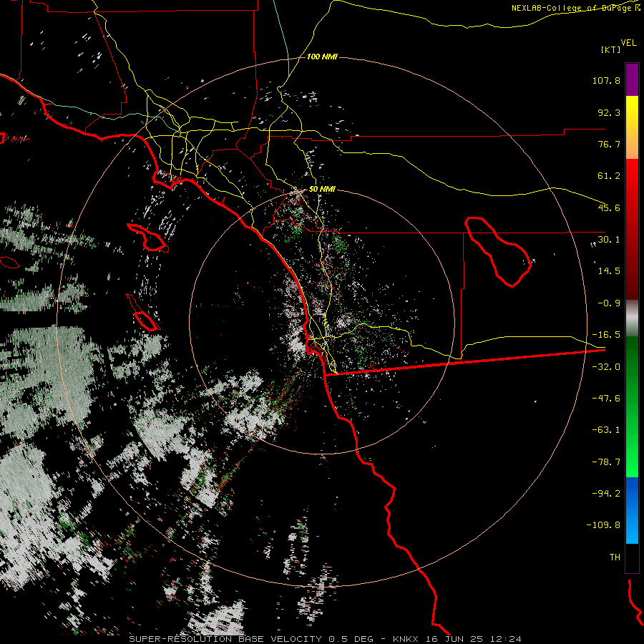Click the blue segment of the color bar

click(x=632, y=510)
